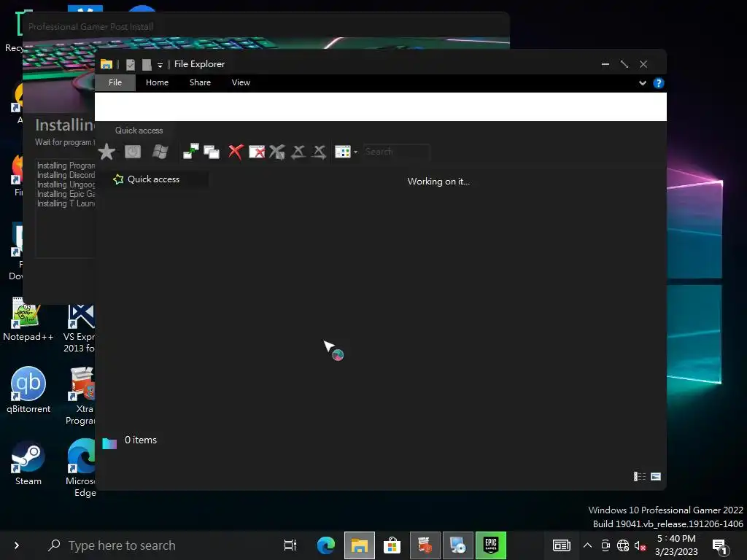Click the Quick access breadcrumb label
The width and height of the screenshot is (747, 560).
click(139, 131)
